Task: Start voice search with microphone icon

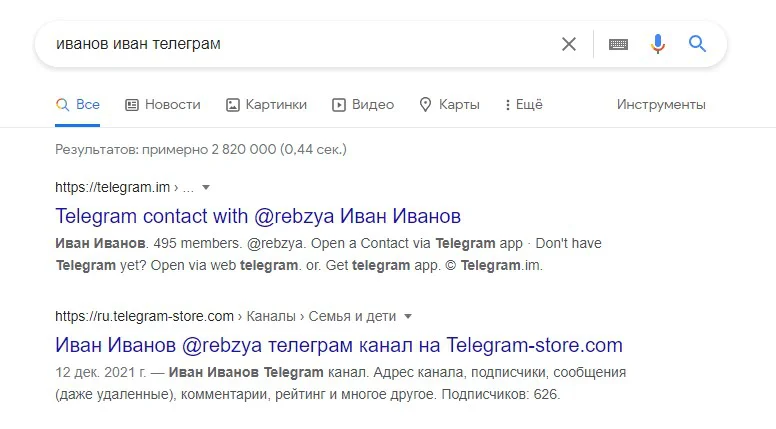Action: [657, 44]
